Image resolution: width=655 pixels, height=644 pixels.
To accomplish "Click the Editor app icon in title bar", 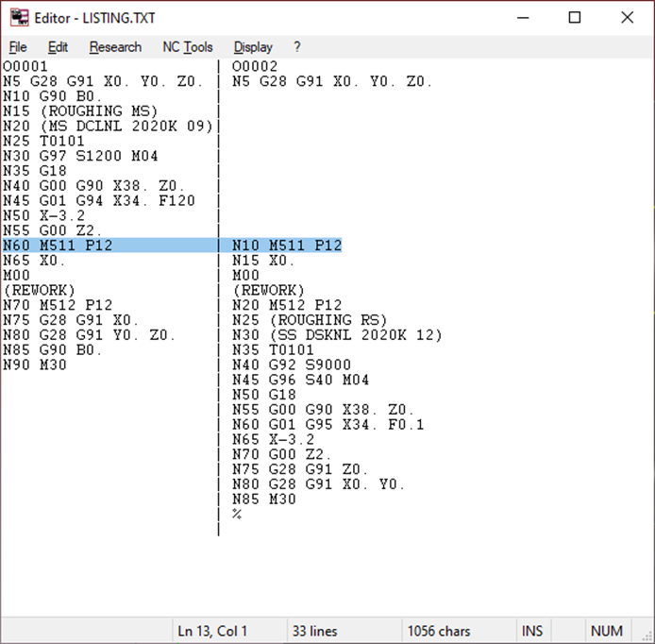I will tap(19, 18).
